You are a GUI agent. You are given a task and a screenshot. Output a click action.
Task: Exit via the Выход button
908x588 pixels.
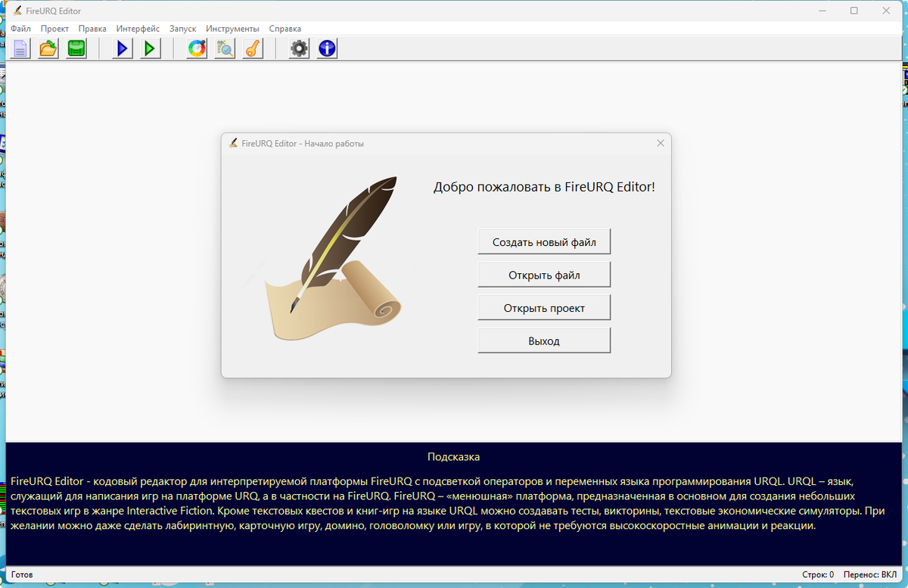click(x=543, y=340)
